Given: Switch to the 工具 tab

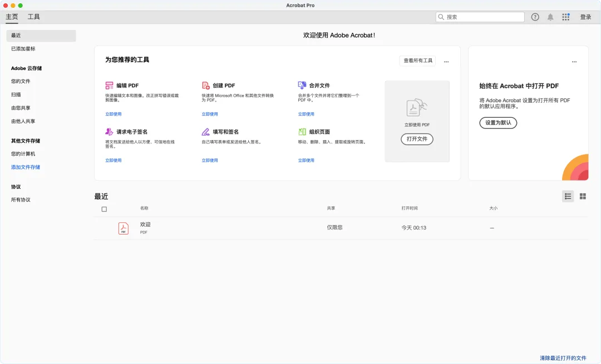Looking at the screenshot, I should pyautogui.click(x=34, y=17).
